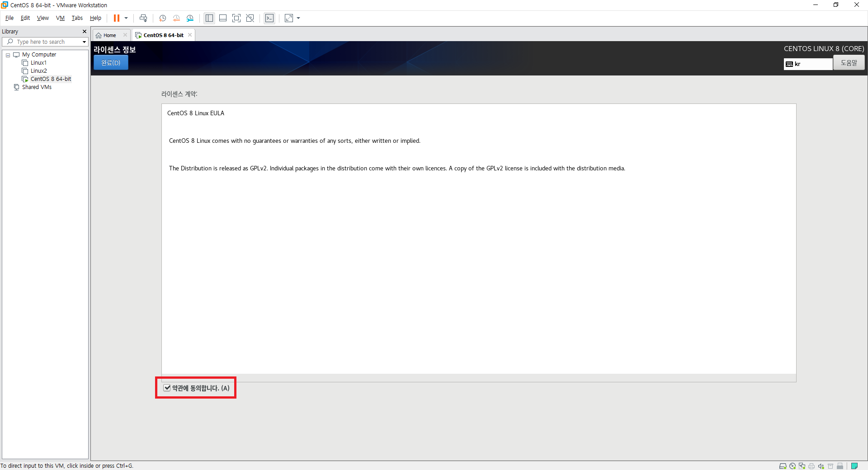868x470 pixels.
Task: Close the Home tab
Action: (x=125, y=35)
